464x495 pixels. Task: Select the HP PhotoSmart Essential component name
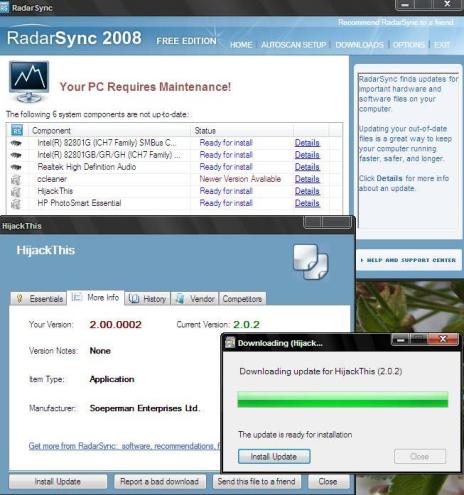79,203
